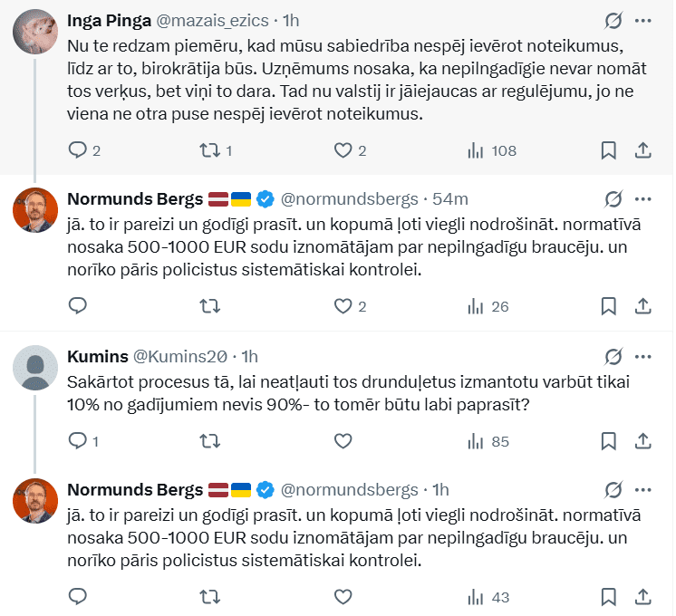The image size is (676, 616).
Task: Open more options on Inga Pinga's post
Action: (x=642, y=20)
